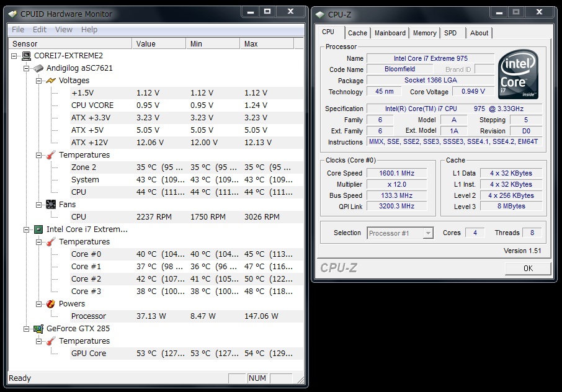Click the Powers flame icon
This screenshot has height=392, width=562.
[51, 304]
